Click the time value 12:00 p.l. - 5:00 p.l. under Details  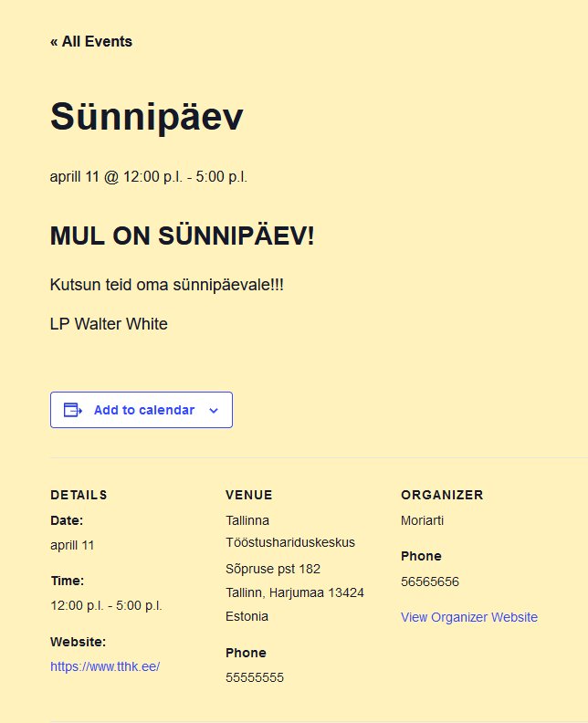[x=106, y=605]
